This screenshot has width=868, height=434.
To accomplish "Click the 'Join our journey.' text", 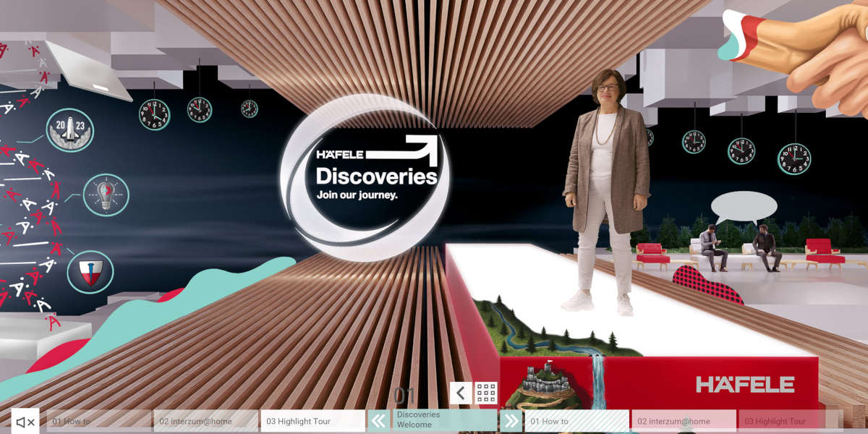I will pos(357,195).
